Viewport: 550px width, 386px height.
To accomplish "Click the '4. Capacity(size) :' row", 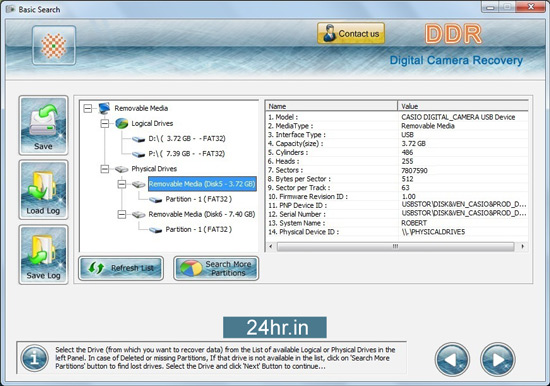I will (397, 144).
